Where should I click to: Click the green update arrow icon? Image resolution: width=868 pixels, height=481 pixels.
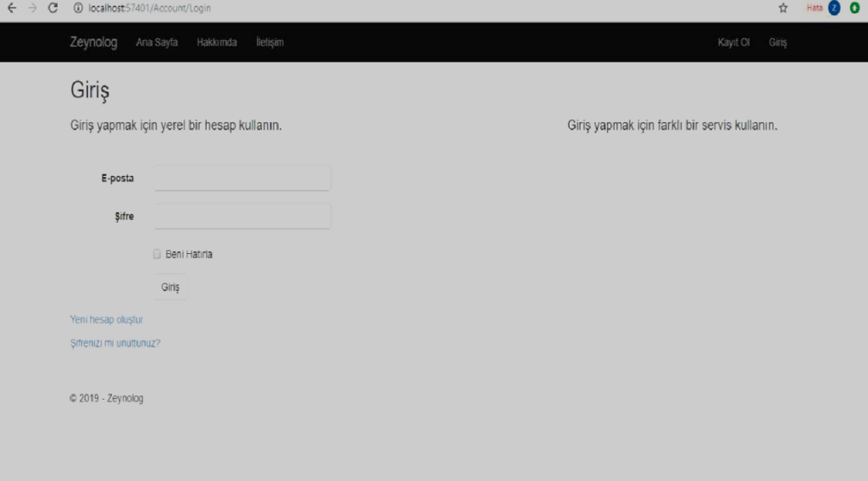point(854,8)
